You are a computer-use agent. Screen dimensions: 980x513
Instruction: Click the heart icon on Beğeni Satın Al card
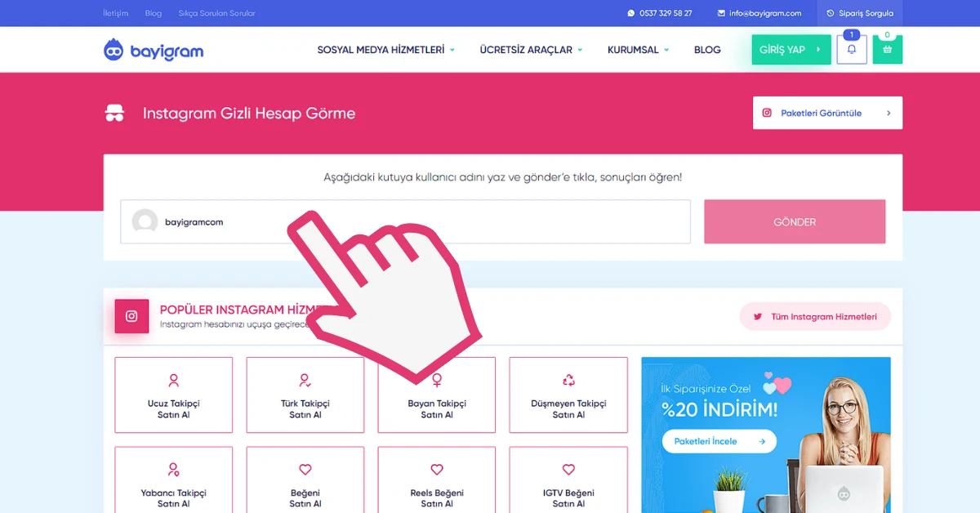pos(305,469)
